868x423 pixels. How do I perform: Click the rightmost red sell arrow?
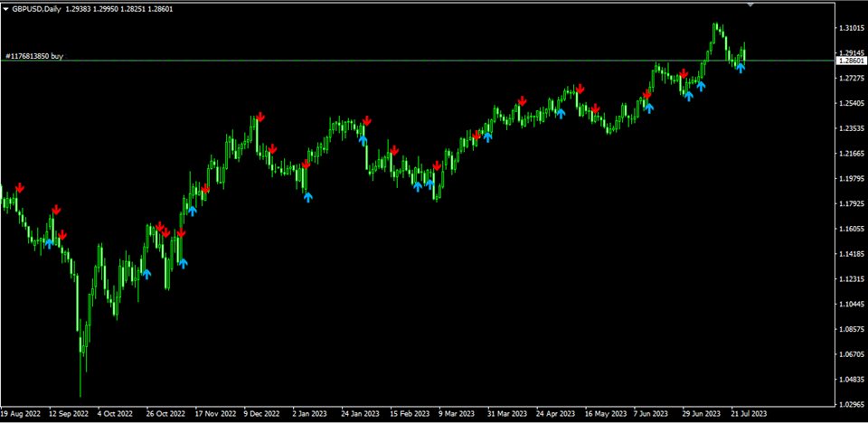point(684,73)
